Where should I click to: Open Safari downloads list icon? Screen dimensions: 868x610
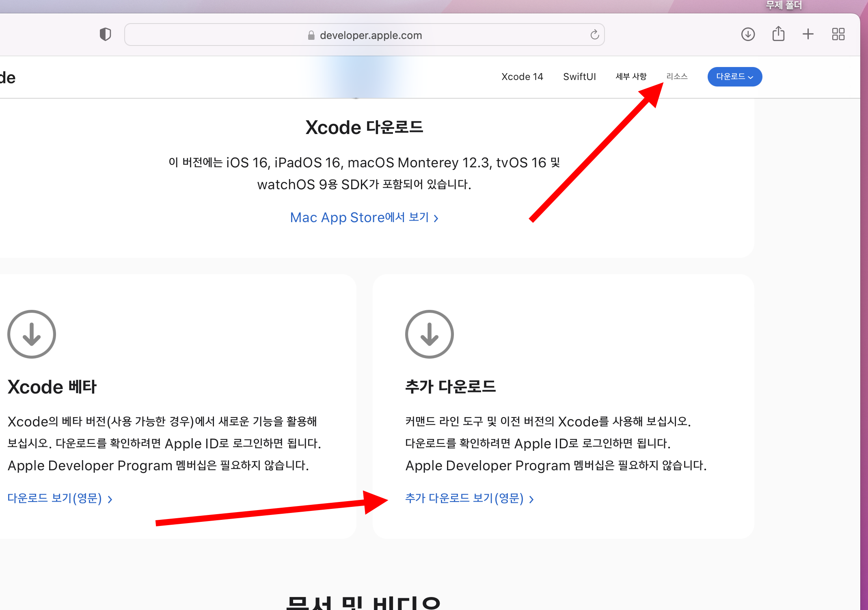point(748,35)
